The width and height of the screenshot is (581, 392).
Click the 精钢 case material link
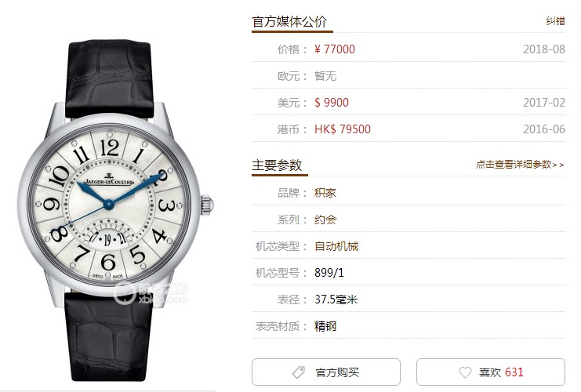pos(325,326)
